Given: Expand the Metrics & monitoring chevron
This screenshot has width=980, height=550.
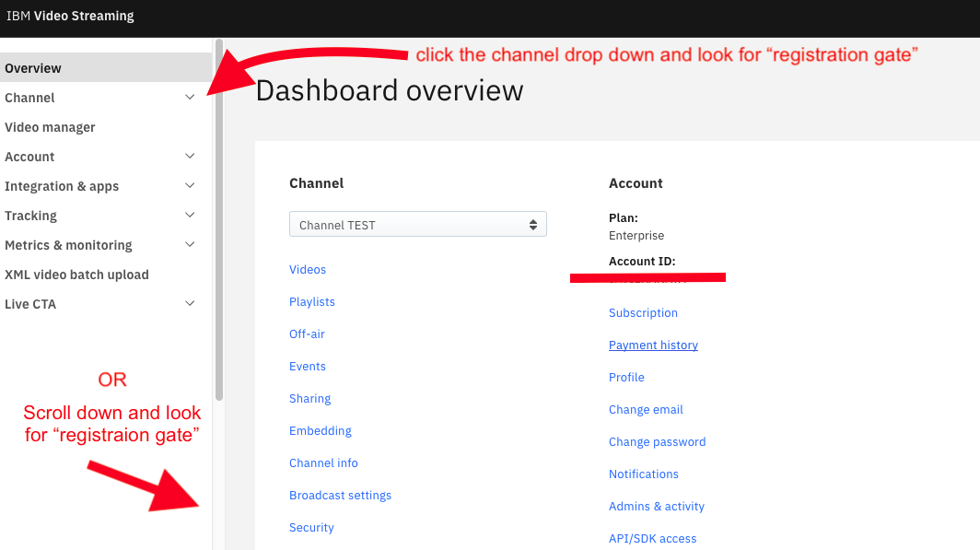Looking at the screenshot, I should [190, 244].
